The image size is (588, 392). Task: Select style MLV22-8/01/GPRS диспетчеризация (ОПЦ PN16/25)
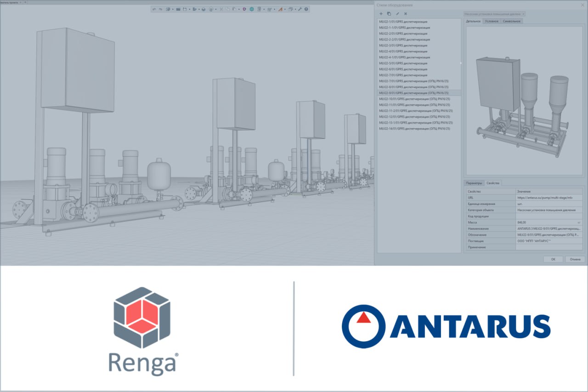[419, 87]
